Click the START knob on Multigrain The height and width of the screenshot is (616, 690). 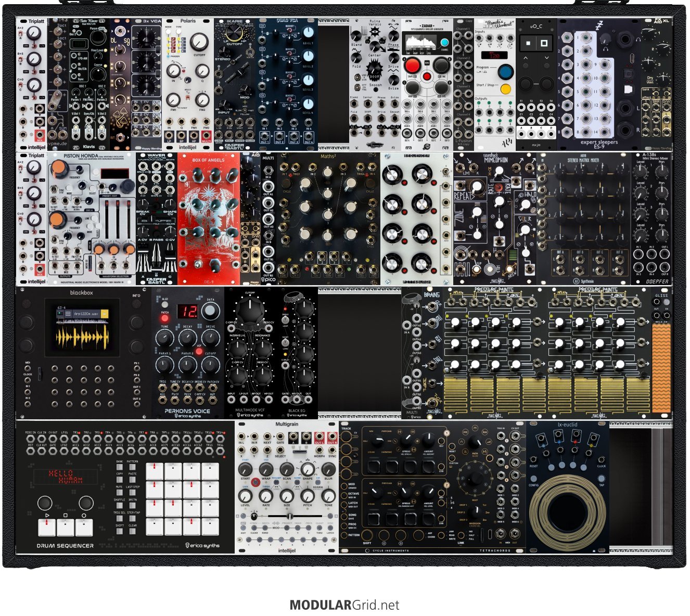click(x=245, y=469)
